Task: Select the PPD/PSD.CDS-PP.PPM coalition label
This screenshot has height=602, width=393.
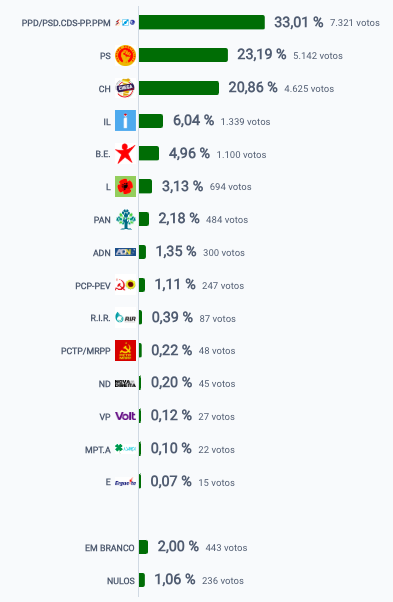Action: click(x=66, y=23)
